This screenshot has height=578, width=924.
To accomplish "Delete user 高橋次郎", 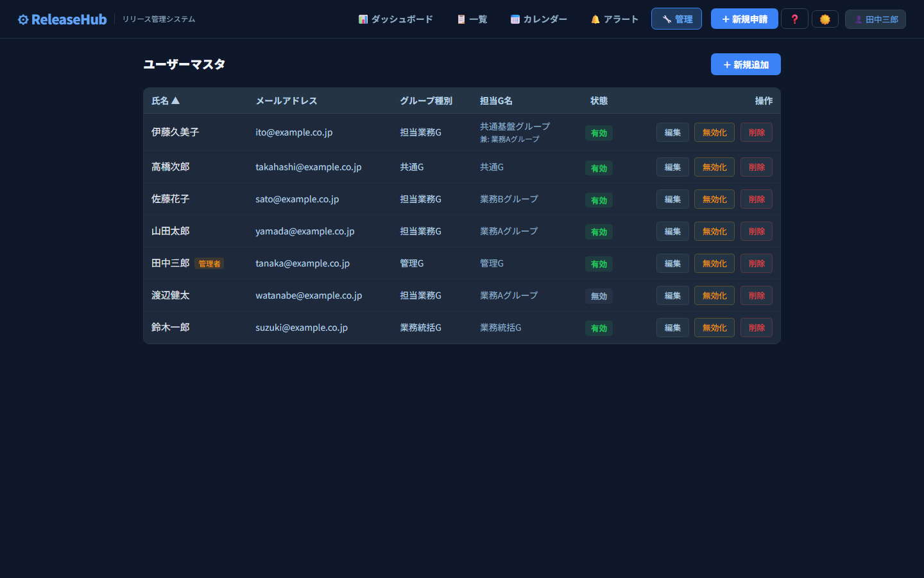I will click(x=757, y=167).
